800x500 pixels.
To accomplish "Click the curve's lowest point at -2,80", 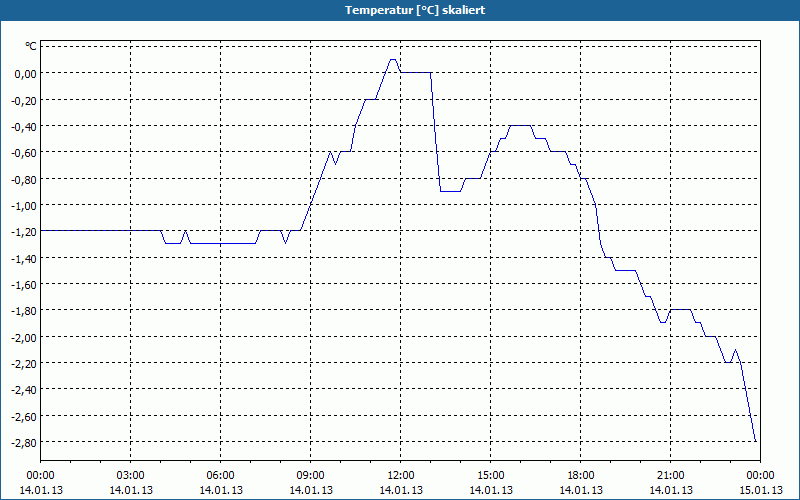I will 755,441.
